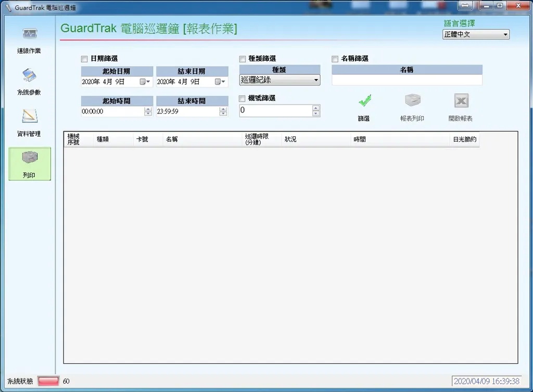This screenshot has height=392, width=533.
Task: Increase the 起始時間 start time spinner
Action: click(148, 109)
